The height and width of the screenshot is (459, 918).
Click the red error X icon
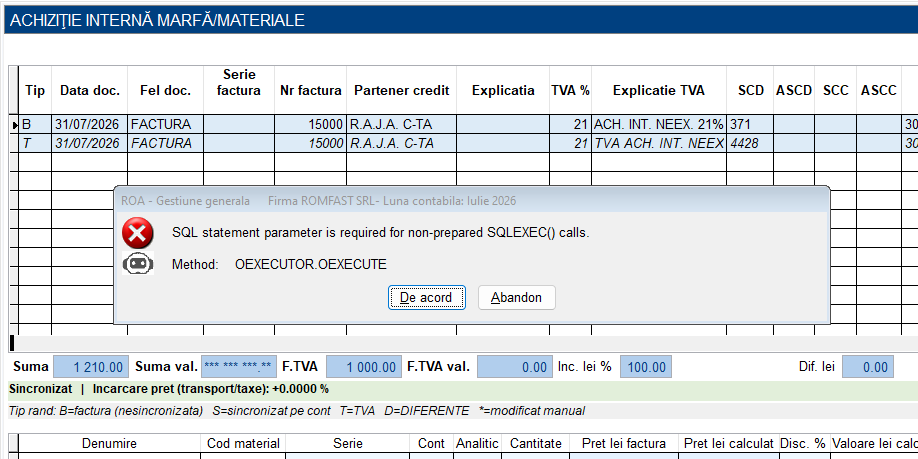click(x=138, y=233)
